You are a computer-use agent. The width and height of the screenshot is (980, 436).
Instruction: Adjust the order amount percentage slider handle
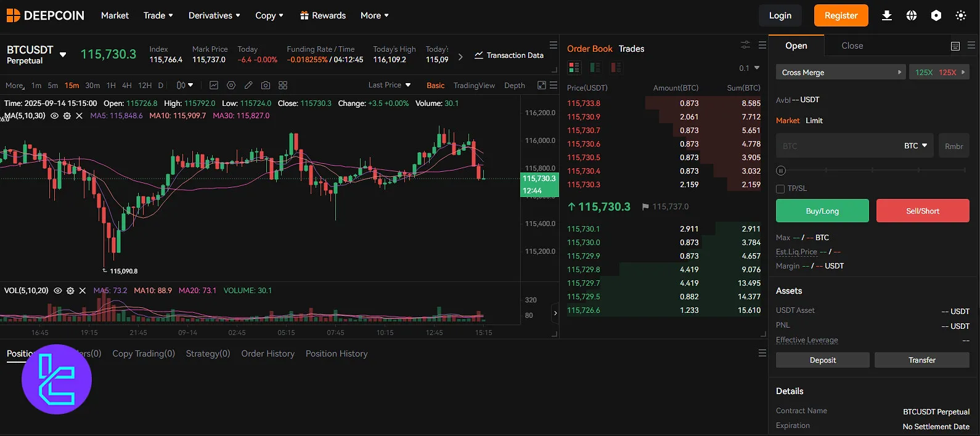[781, 171]
